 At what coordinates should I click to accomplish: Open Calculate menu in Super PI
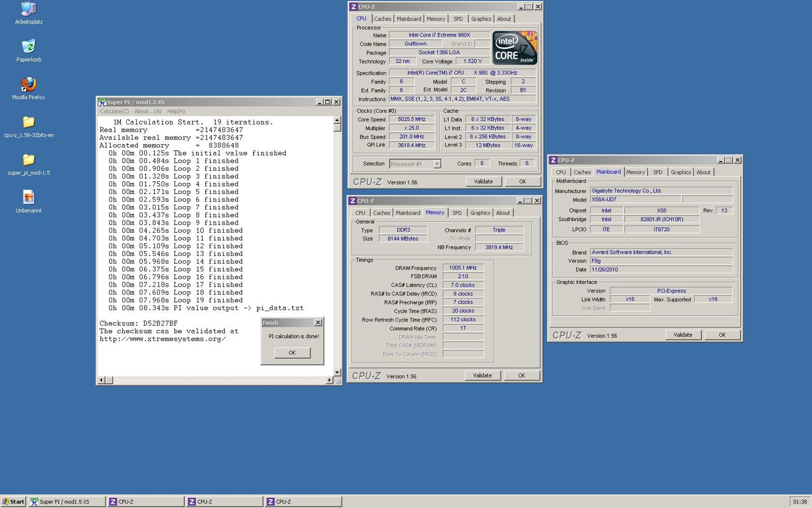pos(114,111)
